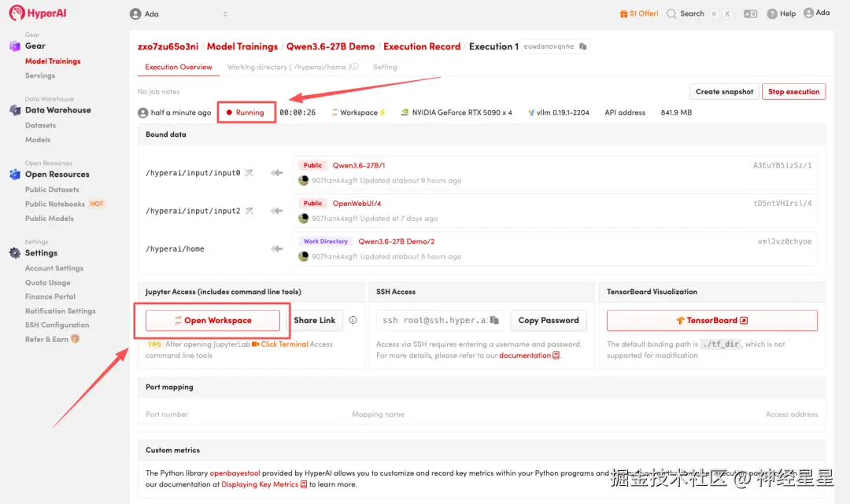This screenshot has height=504, width=850.
Task: Open Servings in sidebar
Action: pos(39,75)
